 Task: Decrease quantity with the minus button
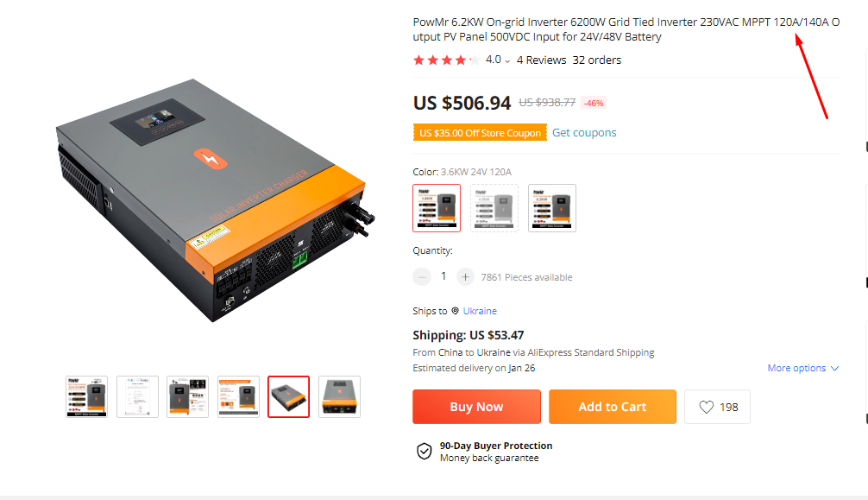point(422,276)
